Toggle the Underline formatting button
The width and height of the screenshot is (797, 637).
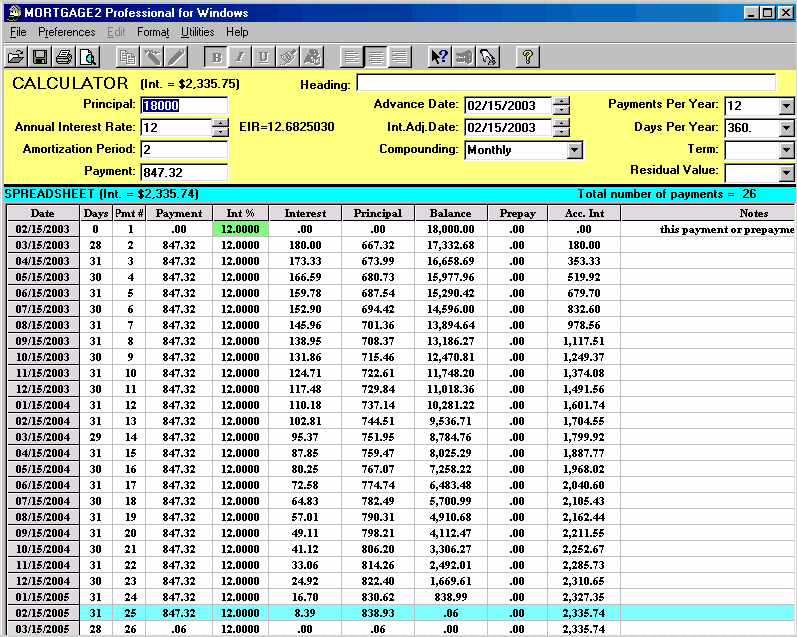(x=264, y=57)
